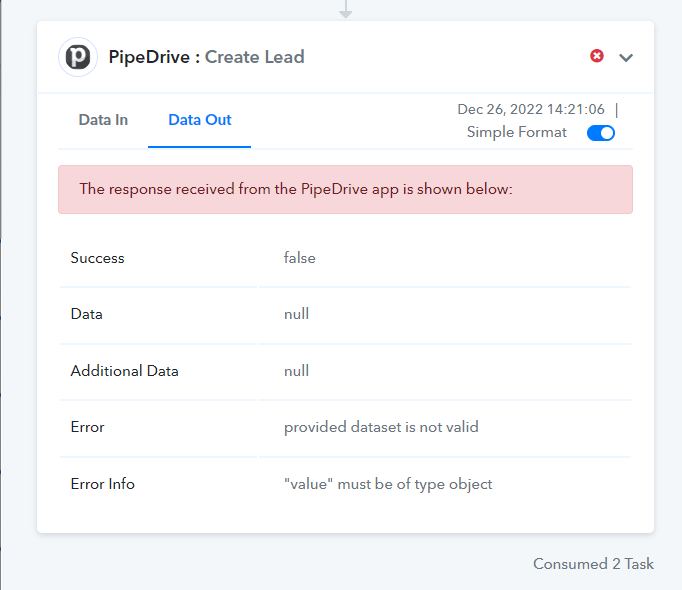This screenshot has height=590, width=682.
Task: Switch to the Data In tab
Action: click(103, 120)
